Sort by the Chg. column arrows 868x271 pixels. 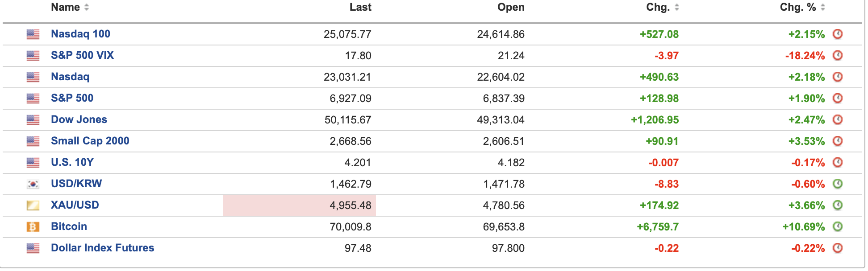click(677, 8)
